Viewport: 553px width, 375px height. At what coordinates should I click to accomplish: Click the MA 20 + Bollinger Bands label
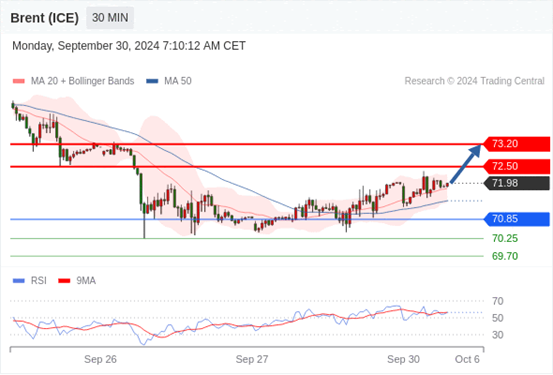(83, 81)
